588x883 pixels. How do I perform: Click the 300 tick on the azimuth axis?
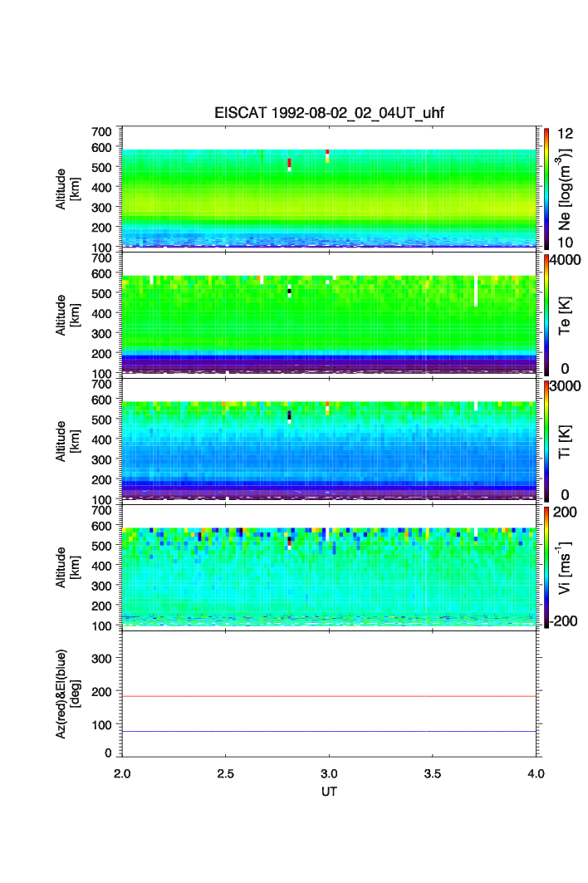click(101, 659)
